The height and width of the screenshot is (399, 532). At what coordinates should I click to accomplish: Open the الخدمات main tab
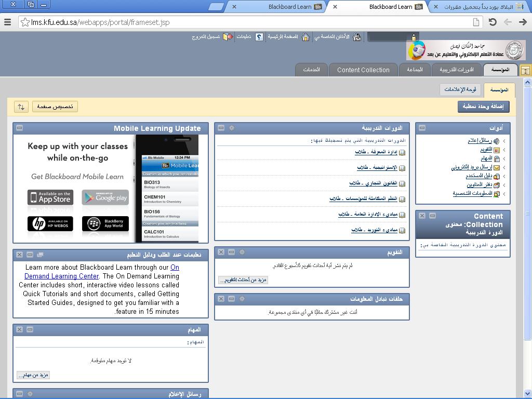point(311,70)
